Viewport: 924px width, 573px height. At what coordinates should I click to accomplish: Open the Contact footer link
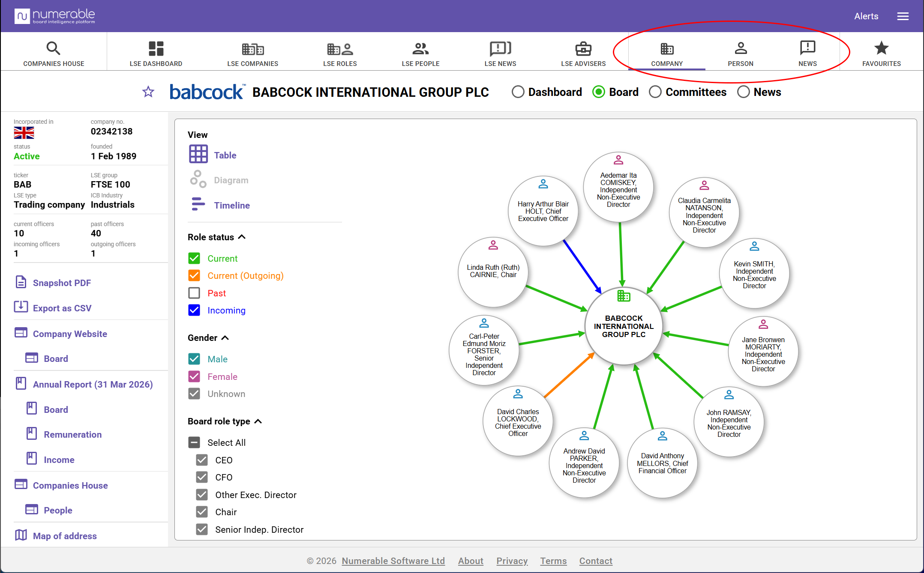click(596, 561)
